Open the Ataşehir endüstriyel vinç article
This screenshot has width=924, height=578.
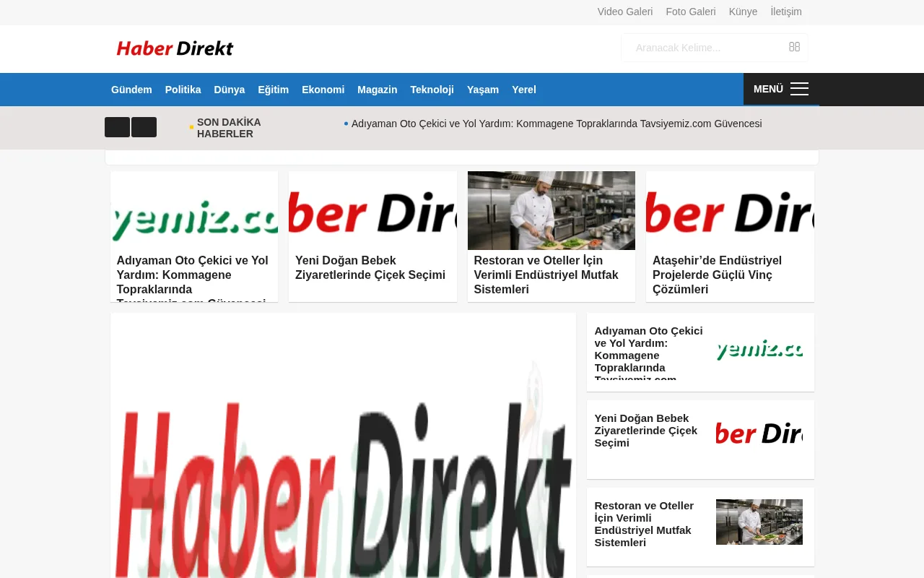(x=717, y=275)
